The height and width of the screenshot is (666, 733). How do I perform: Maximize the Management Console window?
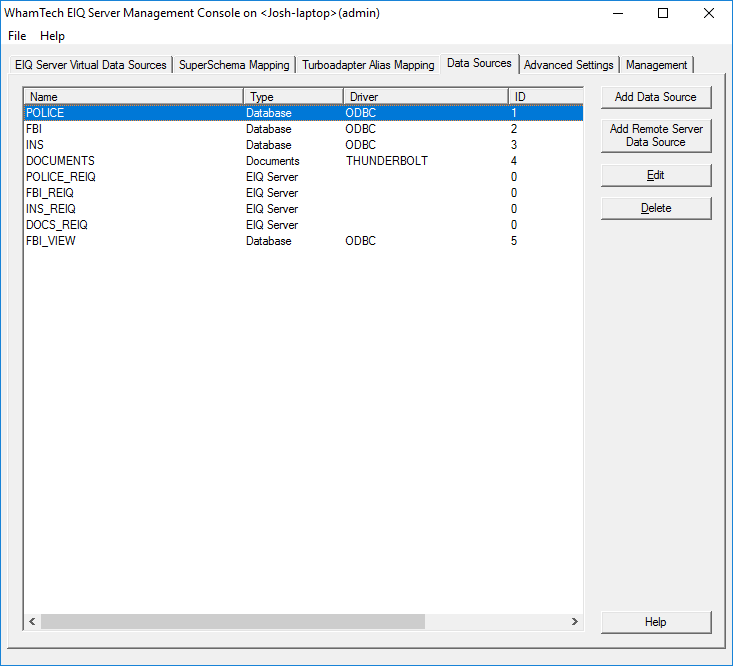663,13
